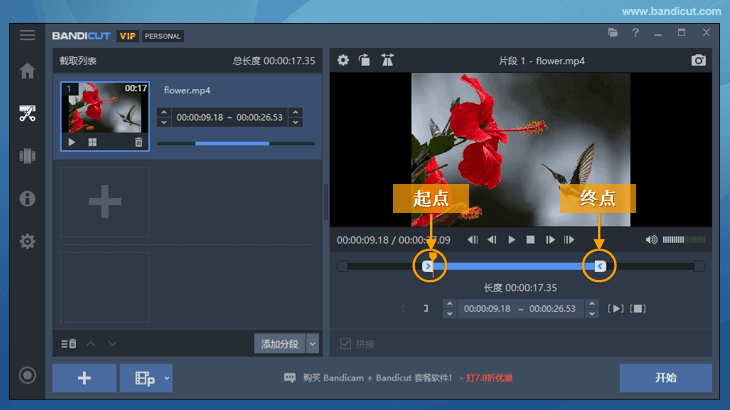
Task: Jump to the next keyframe
Action: tap(569, 240)
